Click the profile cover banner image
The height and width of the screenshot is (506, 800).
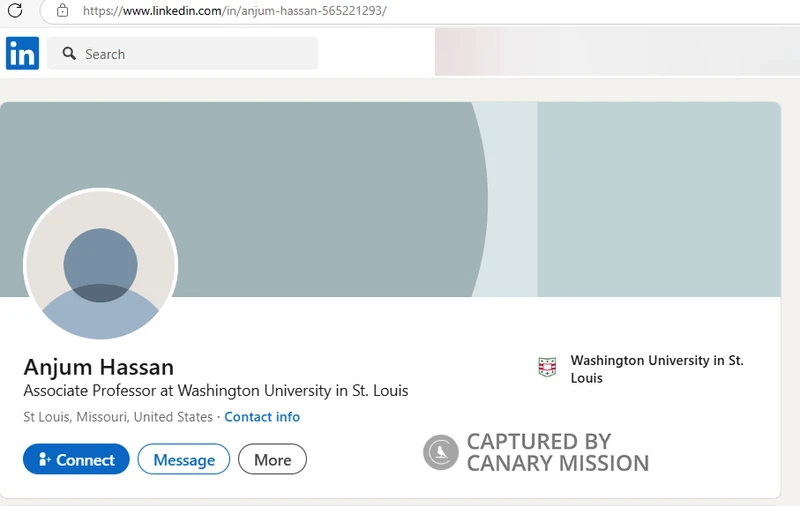[390, 199]
